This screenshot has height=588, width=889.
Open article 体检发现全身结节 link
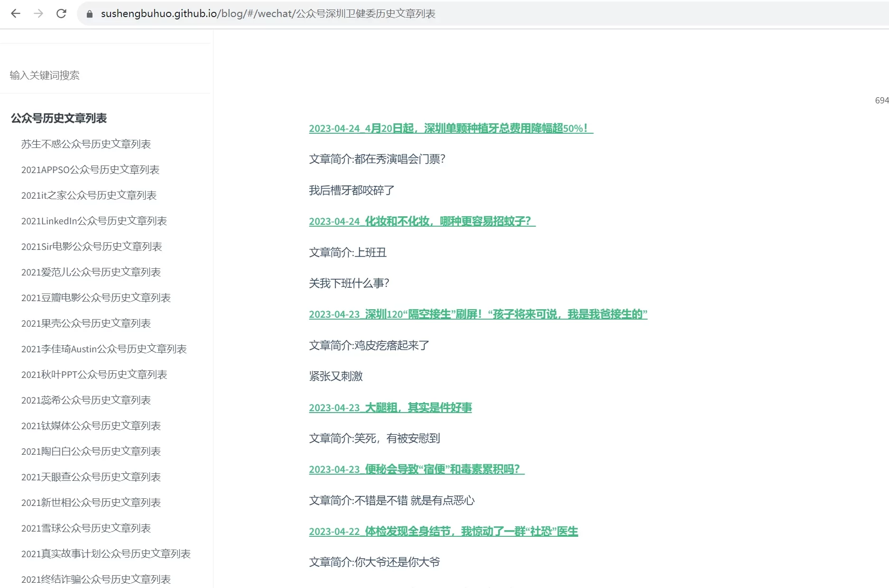443,532
